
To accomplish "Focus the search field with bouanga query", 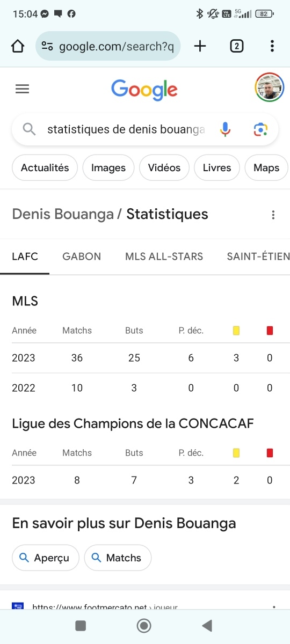I will (126, 129).
